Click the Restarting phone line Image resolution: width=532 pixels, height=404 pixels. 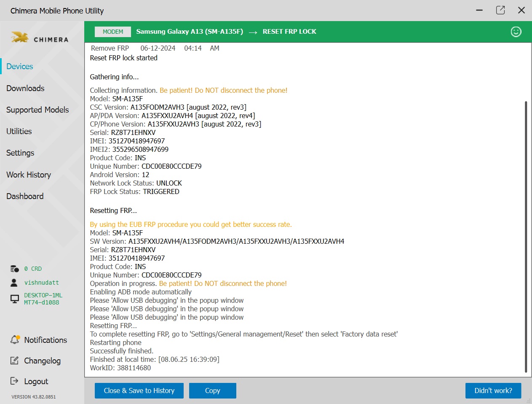click(116, 342)
